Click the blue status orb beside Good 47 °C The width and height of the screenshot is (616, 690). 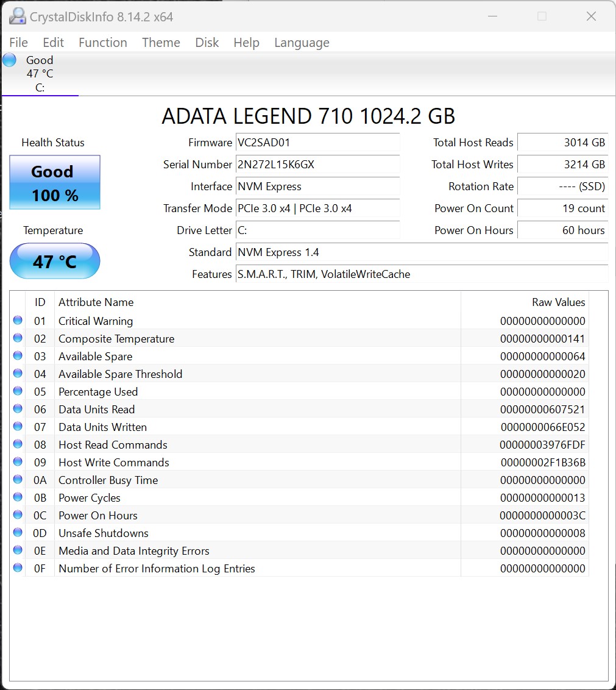tap(9, 60)
